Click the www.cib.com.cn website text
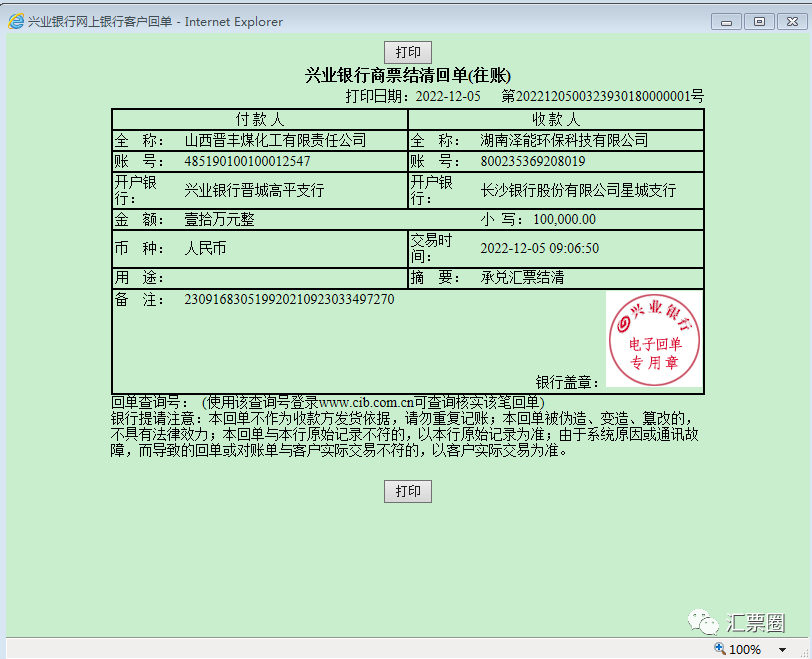The image size is (812, 659). pyautogui.click(x=366, y=402)
